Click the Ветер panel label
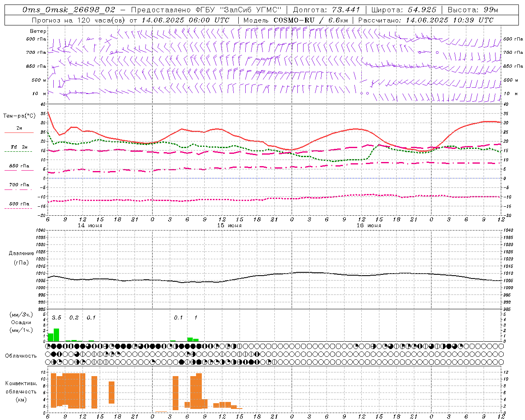This screenshot has width=525, height=420. pyautogui.click(x=38, y=31)
